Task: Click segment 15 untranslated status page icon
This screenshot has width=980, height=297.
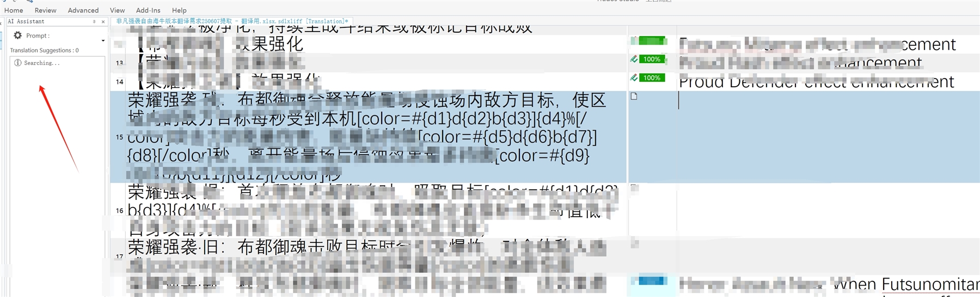Action: click(634, 96)
